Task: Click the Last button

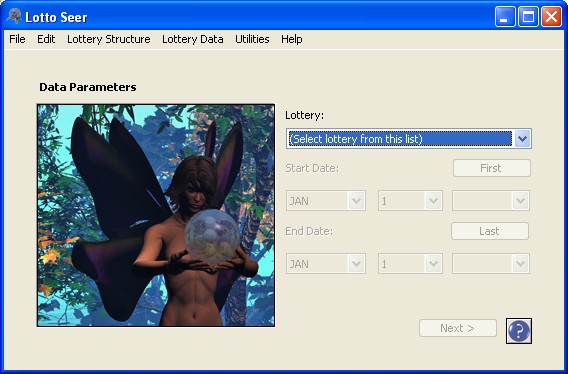Action: [x=490, y=231]
